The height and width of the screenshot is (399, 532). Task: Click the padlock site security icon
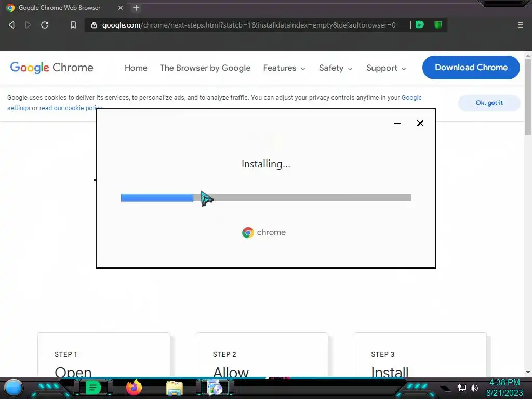pos(94,25)
